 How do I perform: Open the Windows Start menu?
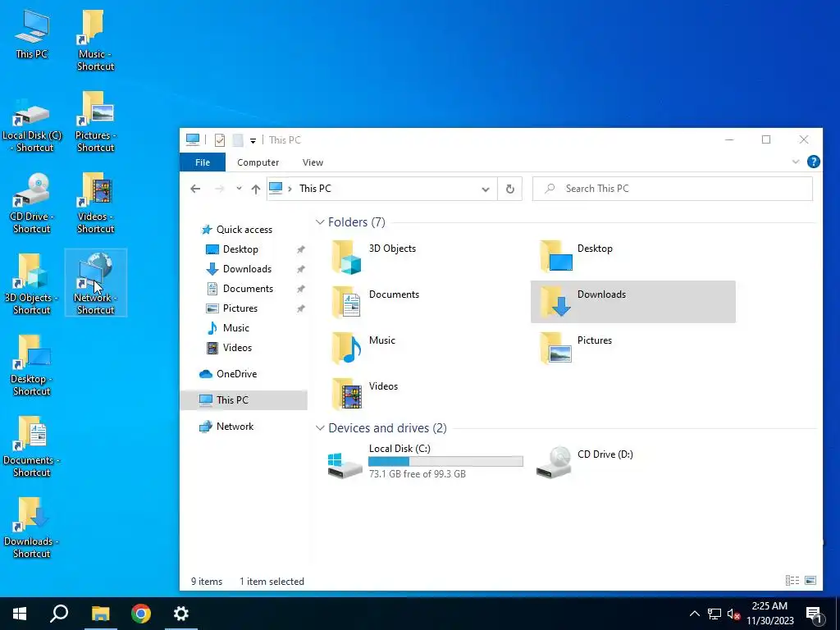point(20,614)
